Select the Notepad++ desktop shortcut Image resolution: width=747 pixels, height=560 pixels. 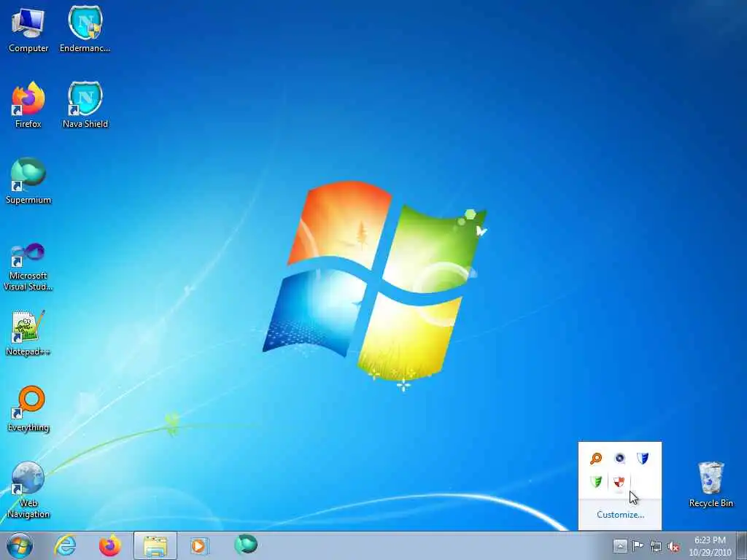pos(28,333)
